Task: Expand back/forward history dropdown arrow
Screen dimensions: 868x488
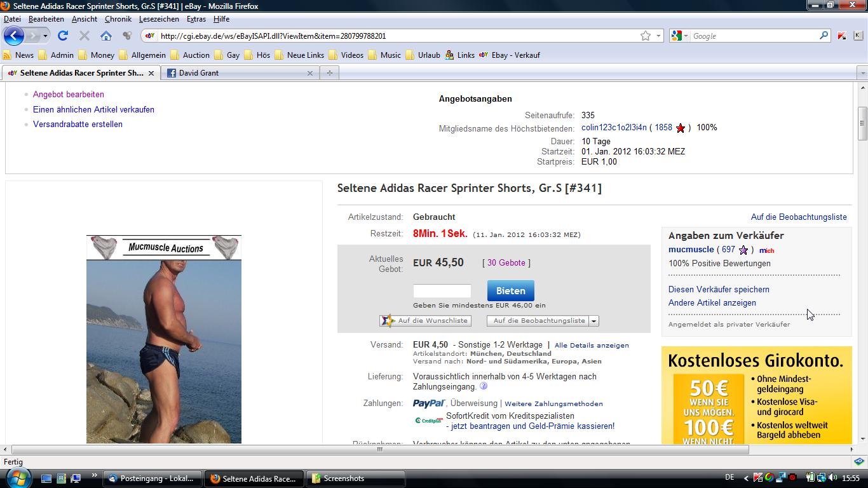Action: pos(45,36)
